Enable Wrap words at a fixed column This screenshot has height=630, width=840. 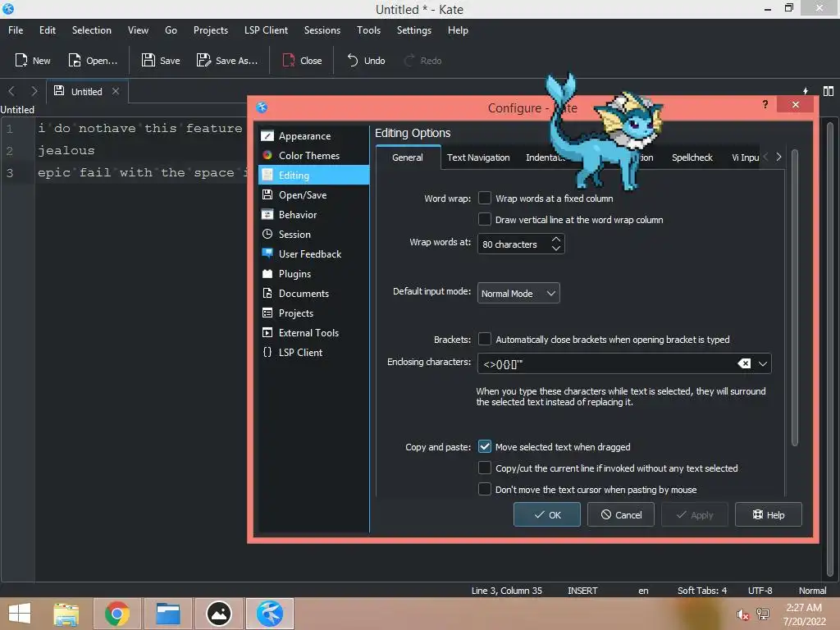[484, 199]
